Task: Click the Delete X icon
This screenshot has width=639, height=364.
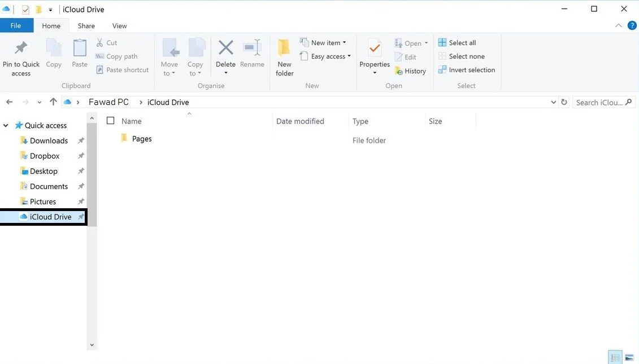Action: coord(225,47)
